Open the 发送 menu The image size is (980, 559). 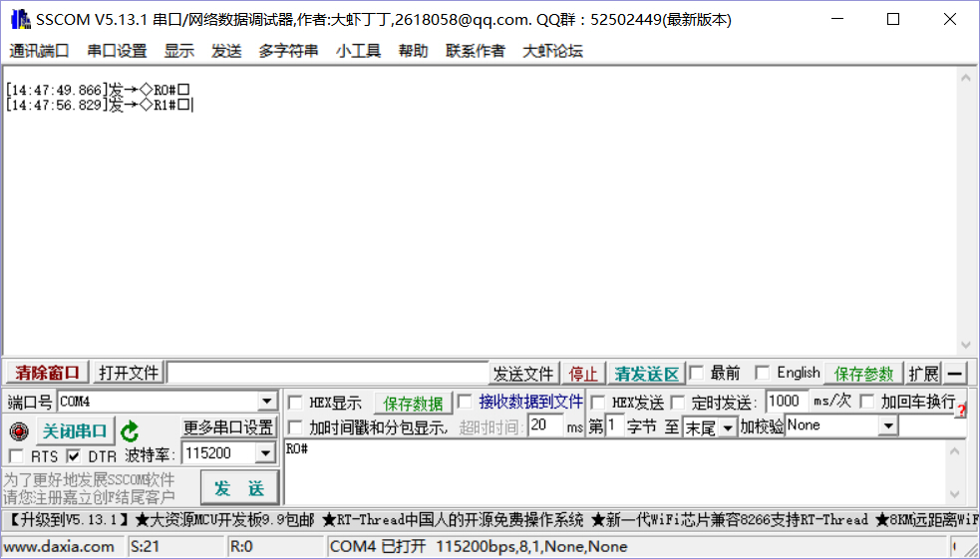[x=226, y=51]
